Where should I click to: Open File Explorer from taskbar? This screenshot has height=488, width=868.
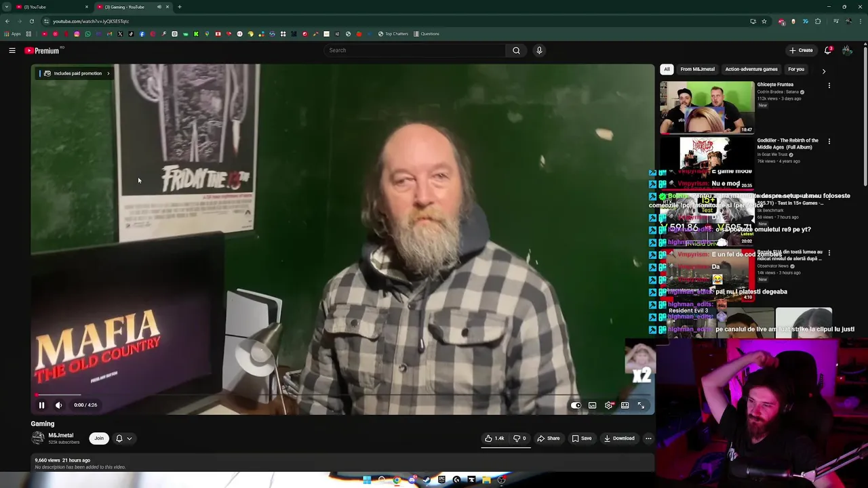(x=486, y=480)
